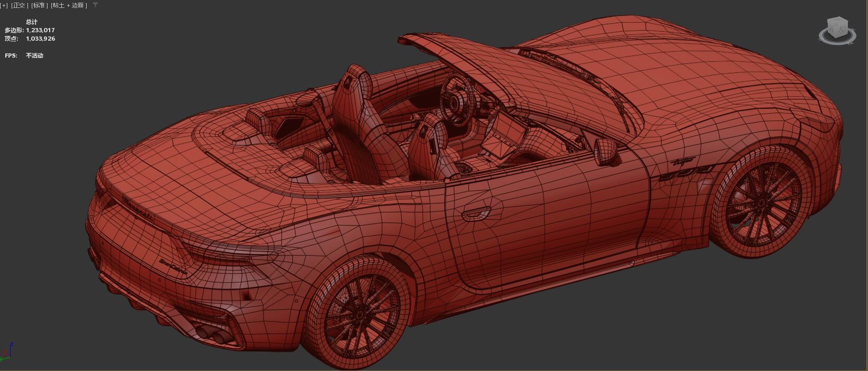Open the 粘土 + 边面 shading menu
The image size is (868, 371).
pos(69,5)
